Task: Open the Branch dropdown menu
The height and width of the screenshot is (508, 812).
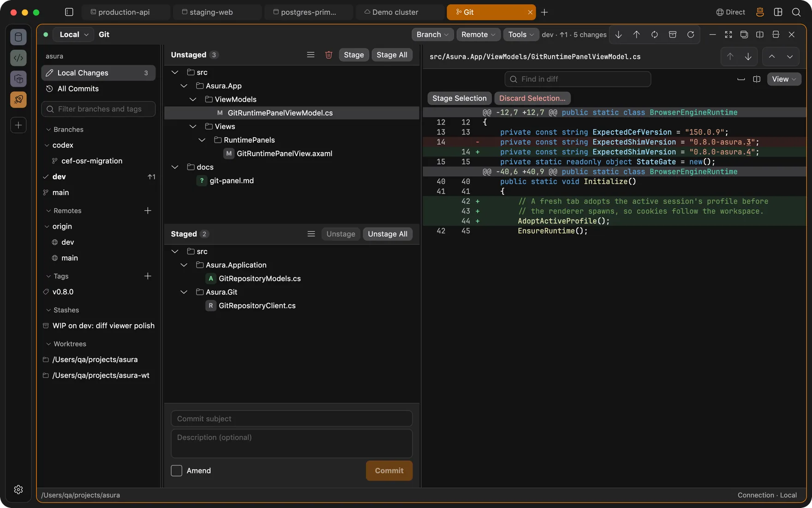Action: click(x=432, y=35)
